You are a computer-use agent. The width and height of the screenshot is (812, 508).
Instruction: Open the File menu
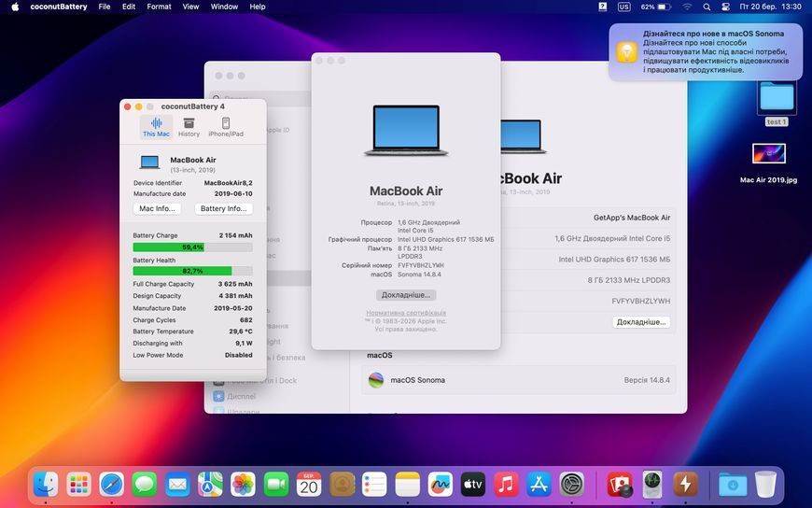click(x=105, y=7)
